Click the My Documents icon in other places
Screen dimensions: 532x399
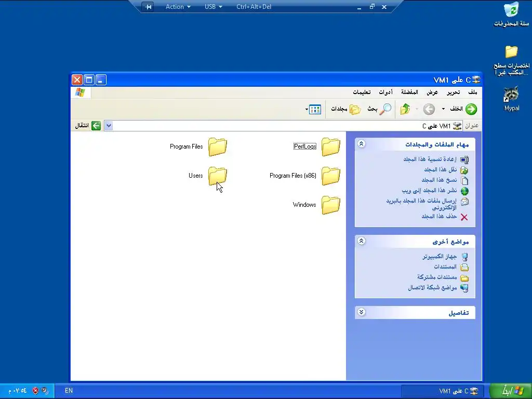(x=464, y=268)
